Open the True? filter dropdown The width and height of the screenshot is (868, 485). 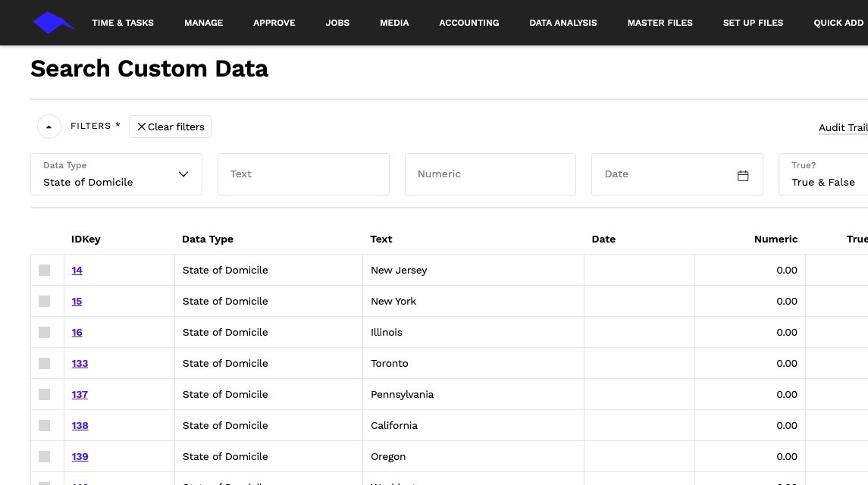coord(823,174)
